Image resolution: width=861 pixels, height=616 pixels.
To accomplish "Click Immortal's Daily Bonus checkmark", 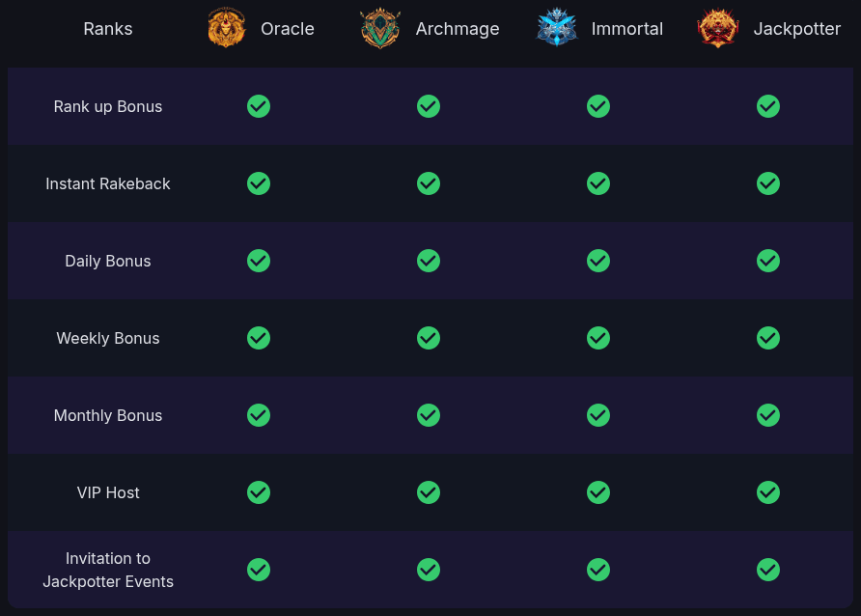I will point(598,261).
